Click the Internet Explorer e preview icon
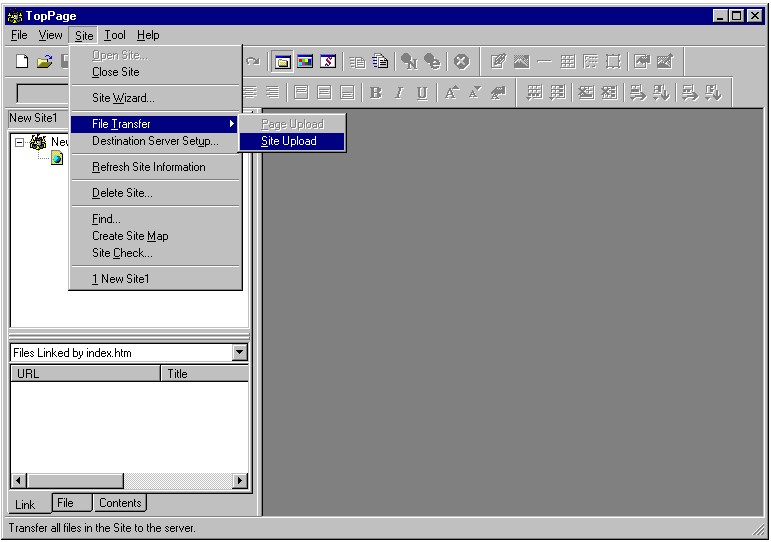Viewport: 771px width, 542px height. [x=432, y=62]
